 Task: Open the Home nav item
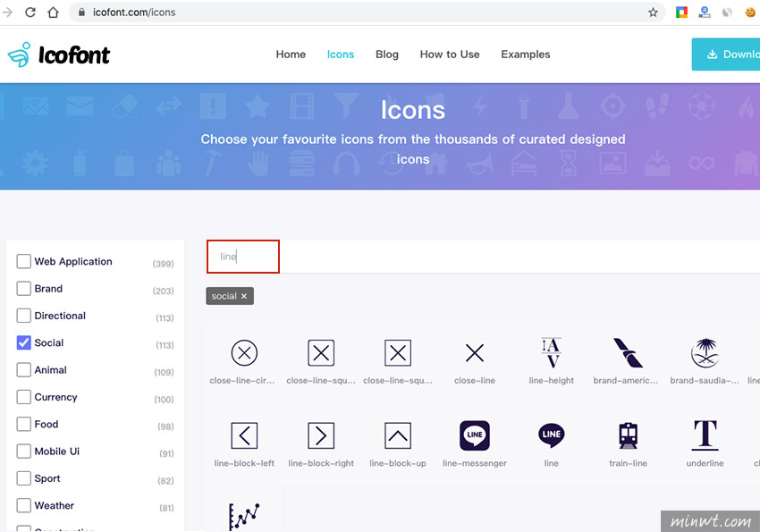point(291,55)
